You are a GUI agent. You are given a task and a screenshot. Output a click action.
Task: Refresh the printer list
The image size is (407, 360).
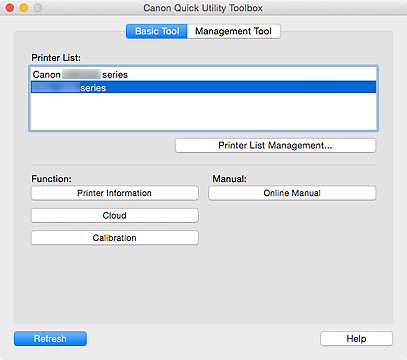50,339
